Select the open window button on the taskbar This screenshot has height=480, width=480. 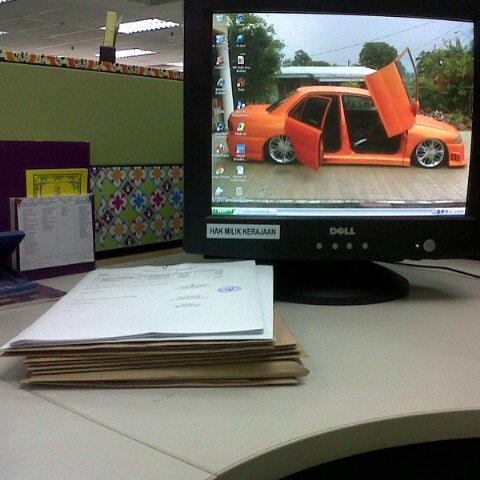click(x=257, y=211)
